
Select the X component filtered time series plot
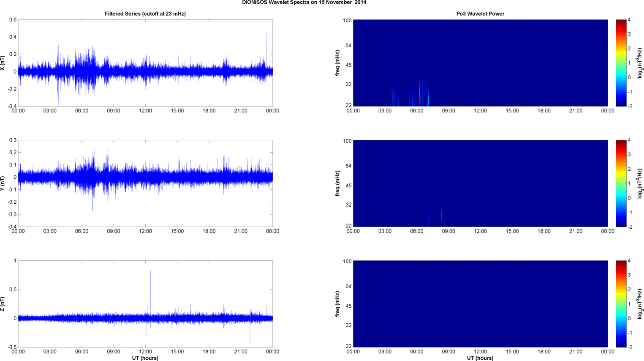[x=145, y=63]
